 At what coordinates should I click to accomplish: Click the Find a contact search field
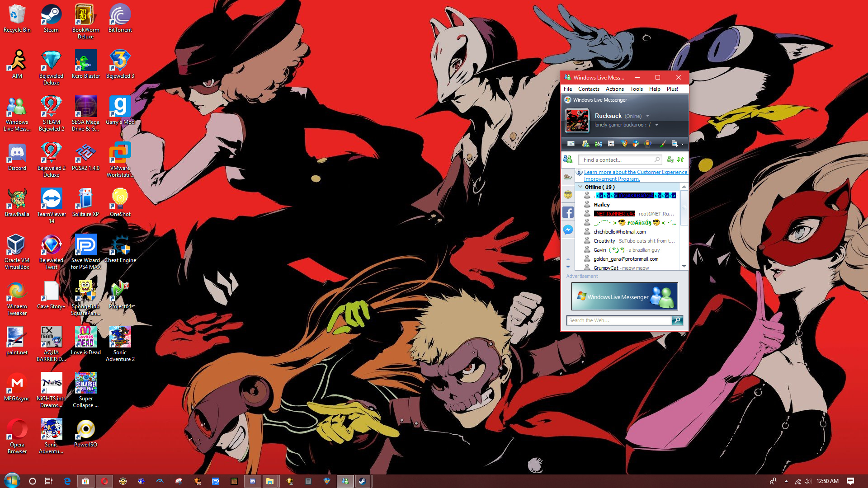(620, 160)
